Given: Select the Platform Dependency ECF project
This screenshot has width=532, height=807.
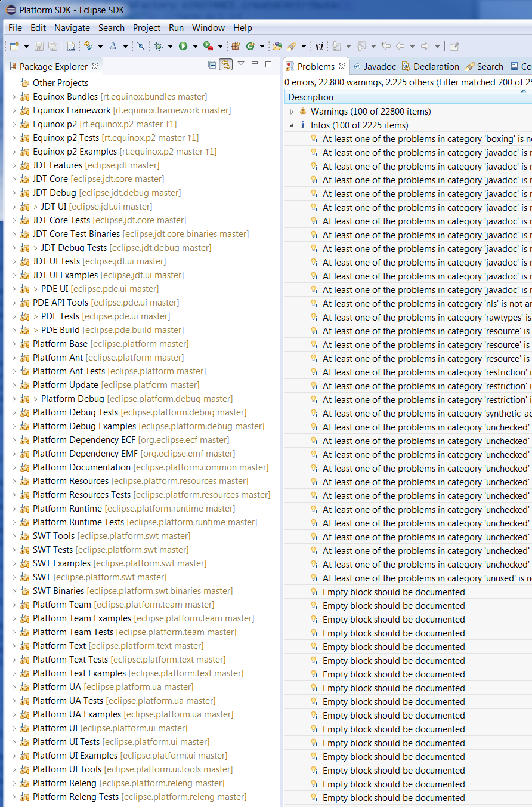Looking at the screenshot, I should click(x=131, y=440).
